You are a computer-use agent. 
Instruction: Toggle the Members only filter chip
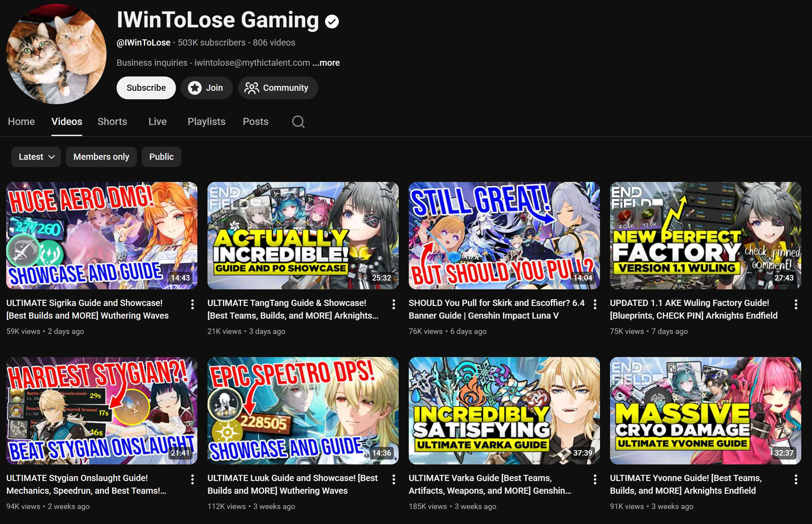pos(101,157)
